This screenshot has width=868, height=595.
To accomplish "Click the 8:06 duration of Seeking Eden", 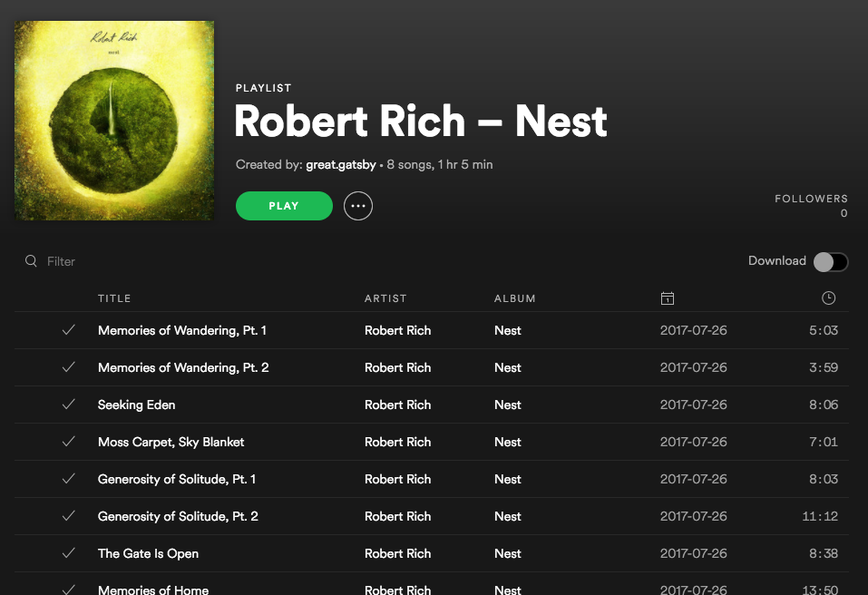I will click(824, 405).
